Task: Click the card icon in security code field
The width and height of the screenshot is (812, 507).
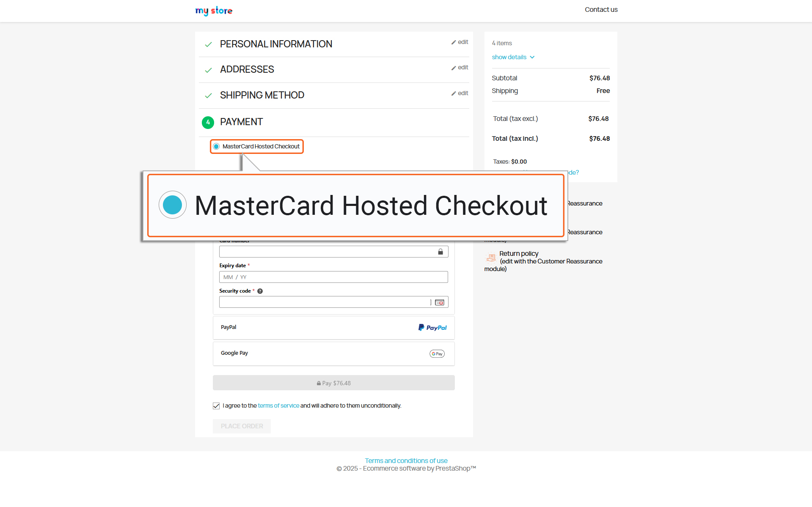Action: (440, 302)
